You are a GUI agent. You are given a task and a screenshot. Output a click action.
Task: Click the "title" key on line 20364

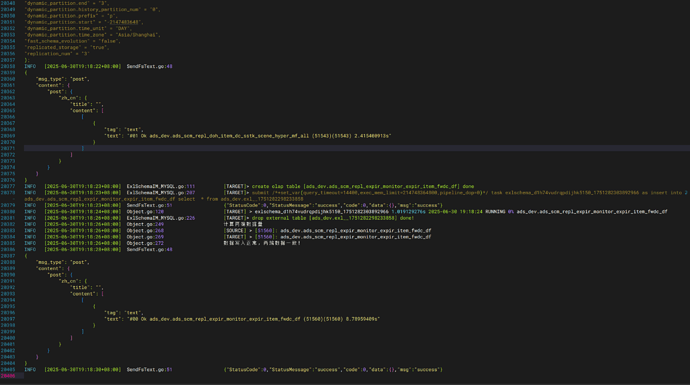[80, 104]
